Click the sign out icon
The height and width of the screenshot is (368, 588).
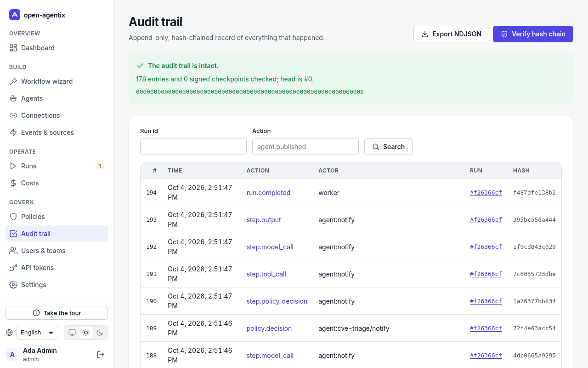pos(101,355)
